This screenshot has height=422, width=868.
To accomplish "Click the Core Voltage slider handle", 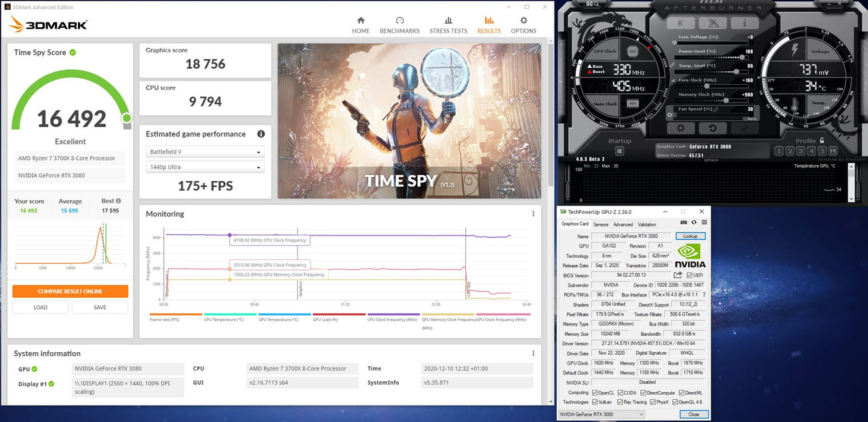I will (675, 43).
